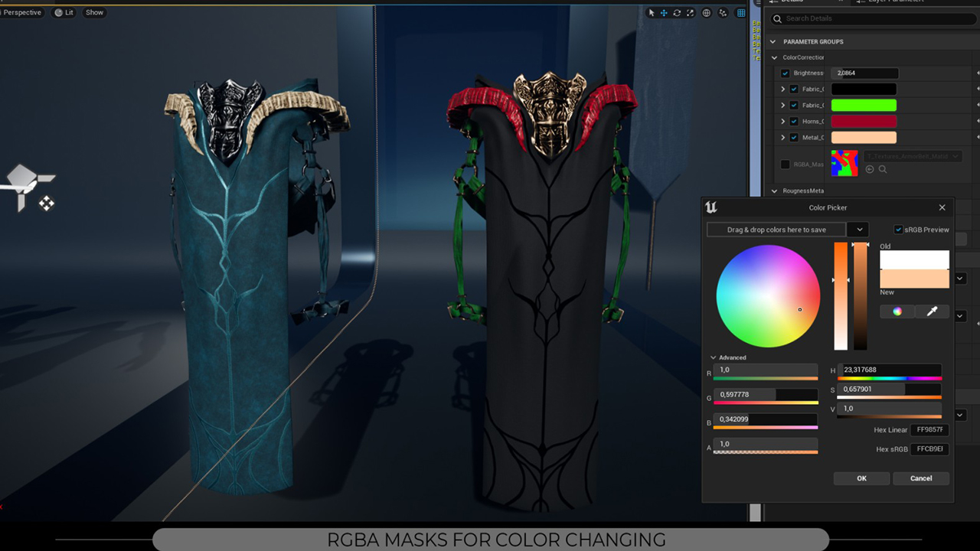Screen dimensions: 980x551
Task: Open the saved colors theme dropdown
Action: 859,230
